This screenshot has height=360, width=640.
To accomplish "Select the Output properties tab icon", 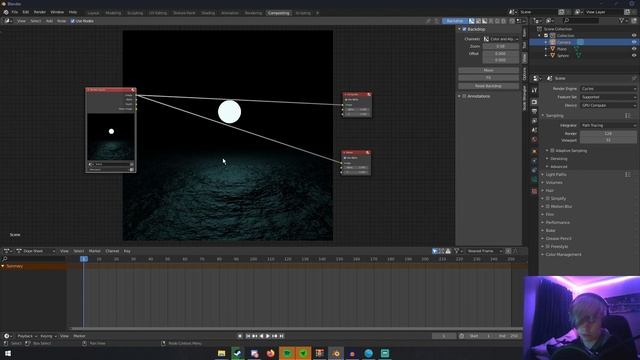I will tap(534, 111).
